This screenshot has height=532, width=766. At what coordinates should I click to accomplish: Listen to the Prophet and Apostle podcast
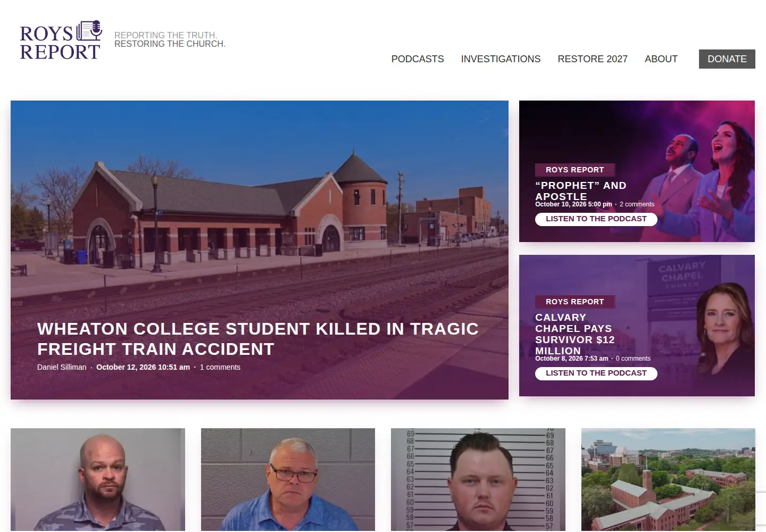596,219
